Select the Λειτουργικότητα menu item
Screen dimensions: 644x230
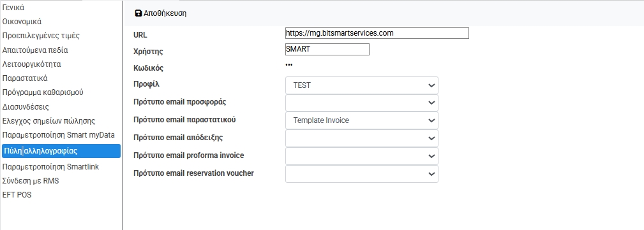(32, 64)
